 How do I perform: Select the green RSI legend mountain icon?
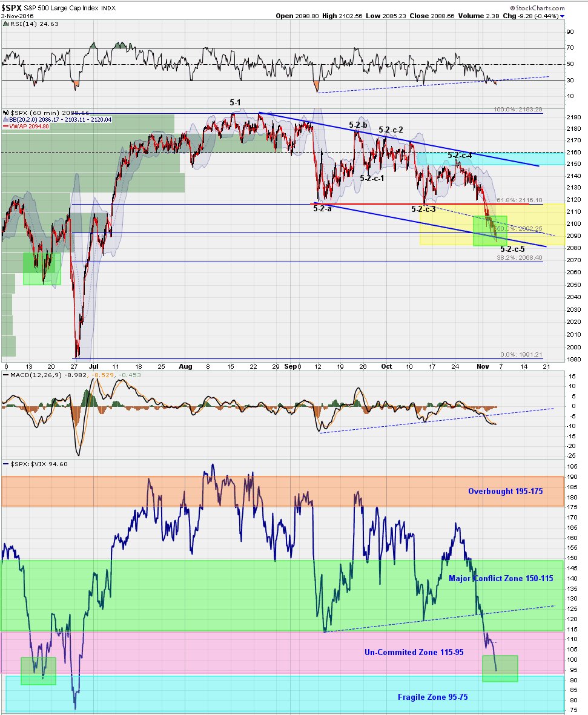5,24
